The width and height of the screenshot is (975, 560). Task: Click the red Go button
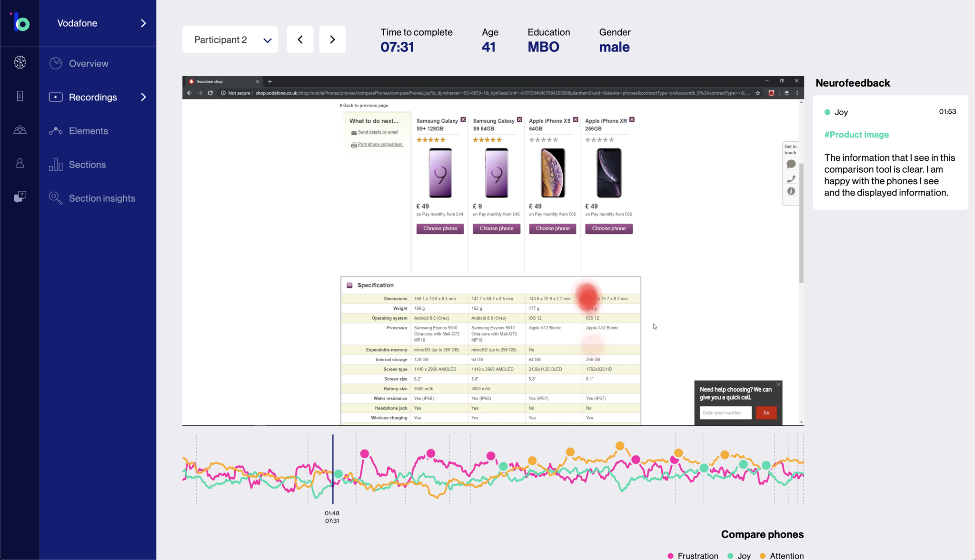point(766,413)
